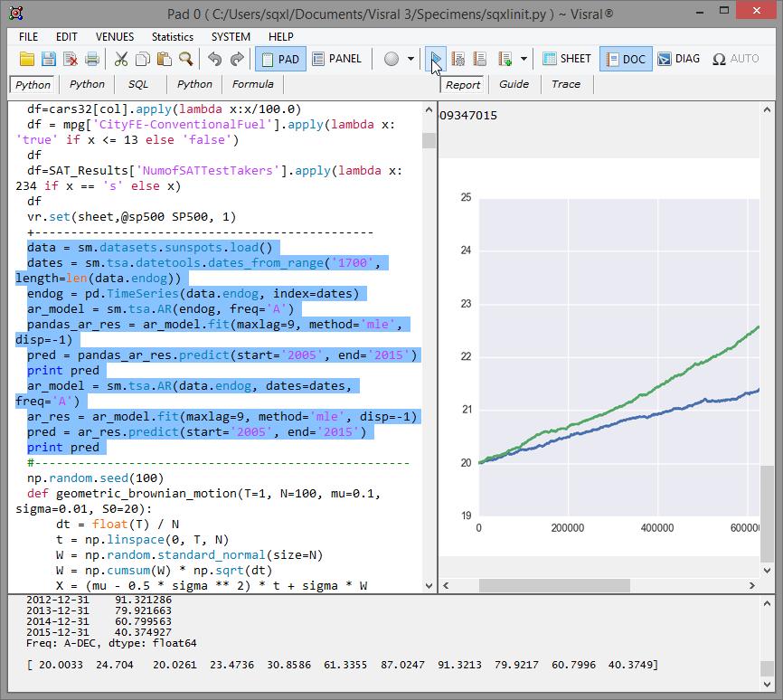783x700 pixels.
Task: Toggle the PANEL view button
Action: pyautogui.click(x=336, y=59)
